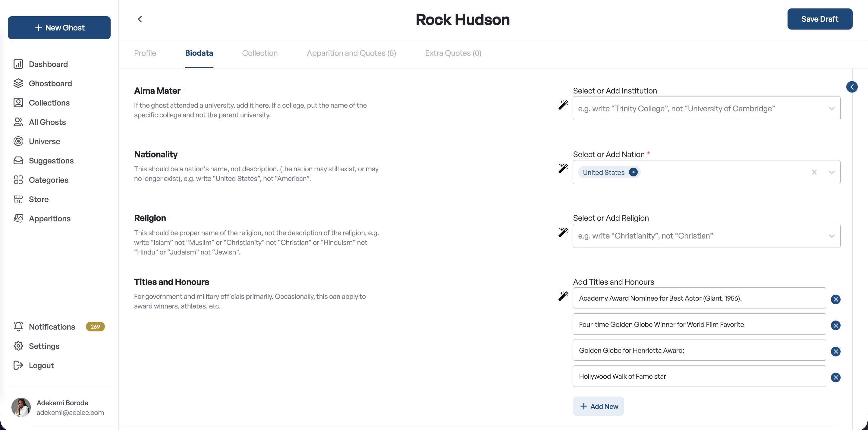
Task: Expand the Nation dropdown arrow
Action: [x=832, y=172]
